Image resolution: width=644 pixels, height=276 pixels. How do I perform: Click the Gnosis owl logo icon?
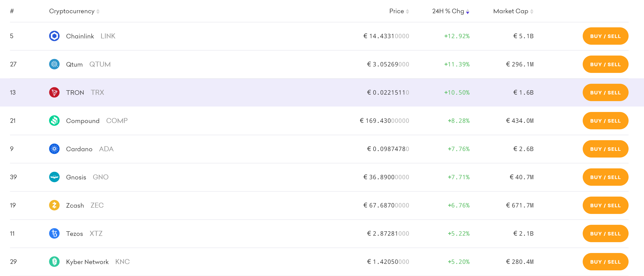[x=54, y=177]
